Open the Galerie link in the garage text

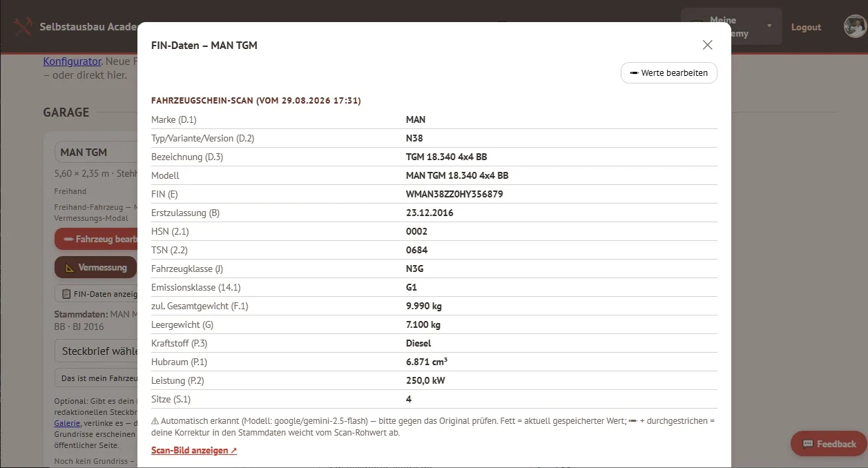[x=68, y=423]
